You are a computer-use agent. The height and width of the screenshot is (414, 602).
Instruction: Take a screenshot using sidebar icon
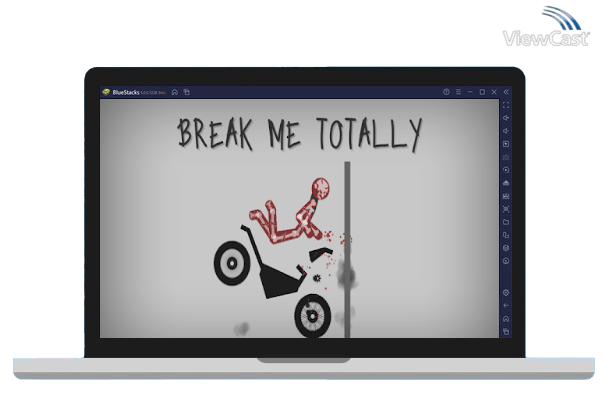coord(506,209)
